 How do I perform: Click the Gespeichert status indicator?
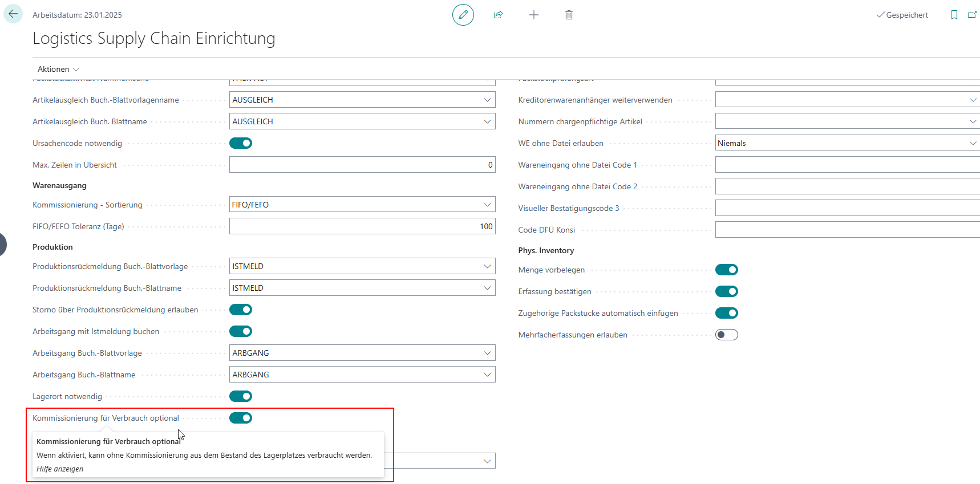coord(902,15)
